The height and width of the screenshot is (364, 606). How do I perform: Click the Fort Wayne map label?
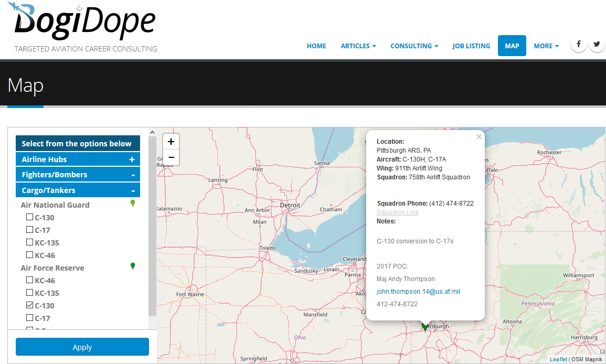190,294
